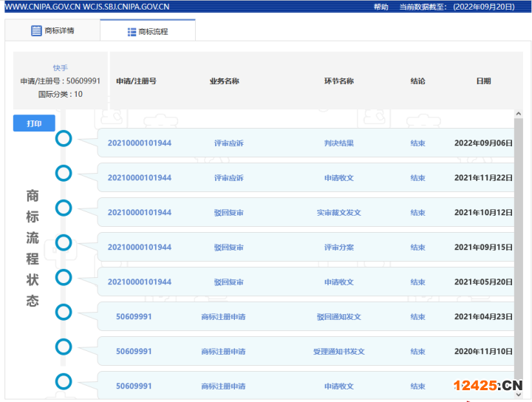The width and height of the screenshot is (532, 402).
Task: Click the 日期 column header
Action: pos(483,81)
